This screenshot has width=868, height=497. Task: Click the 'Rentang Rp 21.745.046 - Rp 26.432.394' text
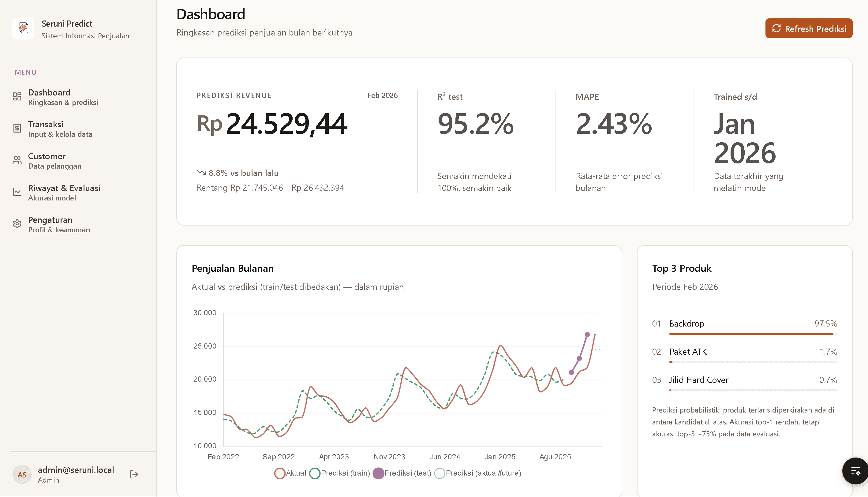coord(270,188)
